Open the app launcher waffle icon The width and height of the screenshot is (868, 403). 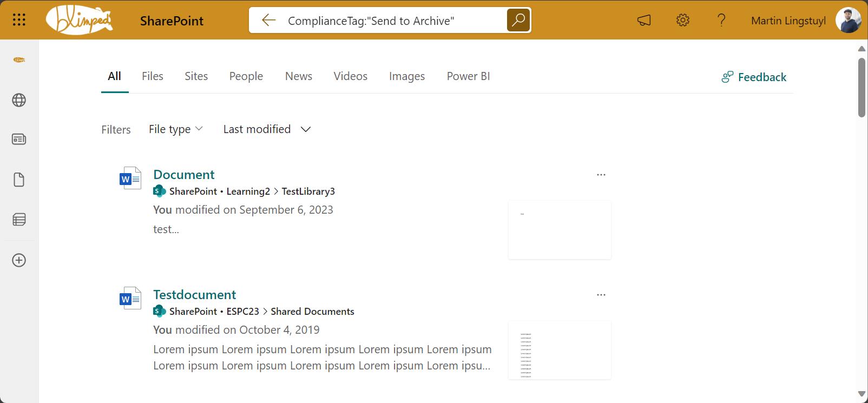pyautogui.click(x=19, y=21)
